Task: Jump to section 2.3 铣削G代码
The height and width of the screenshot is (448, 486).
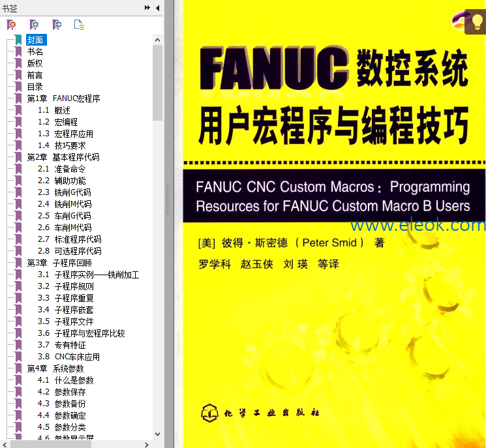Action: [x=65, y=192]
